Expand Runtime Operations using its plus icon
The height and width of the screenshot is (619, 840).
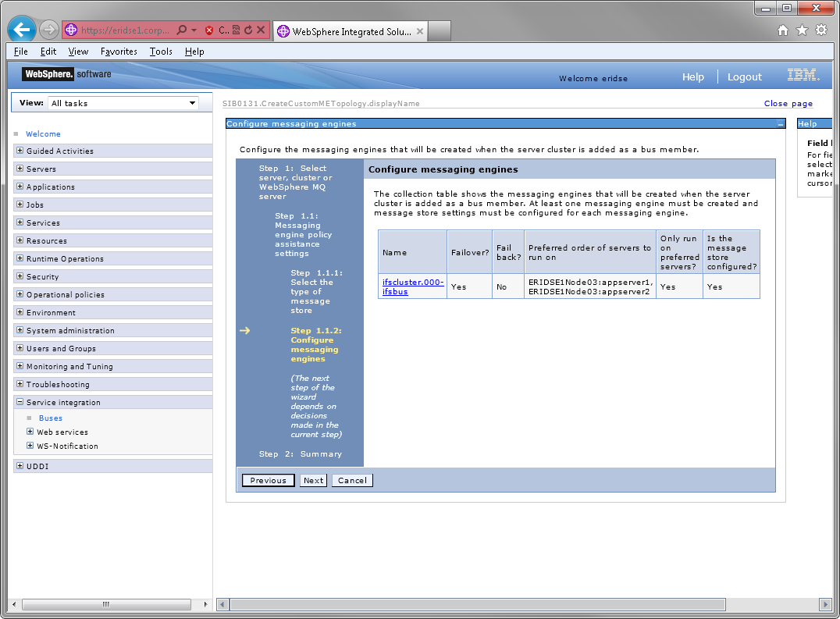tap(20, 258)
